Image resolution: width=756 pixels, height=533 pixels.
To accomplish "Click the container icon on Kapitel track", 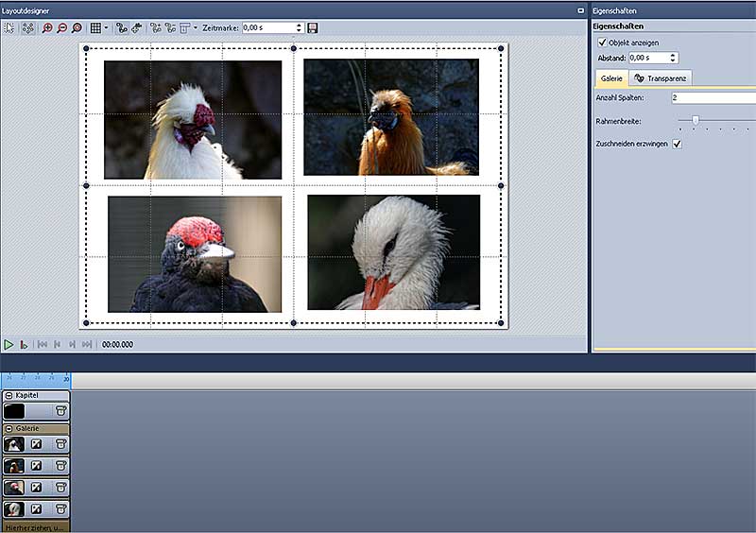I will click(60, 411).
